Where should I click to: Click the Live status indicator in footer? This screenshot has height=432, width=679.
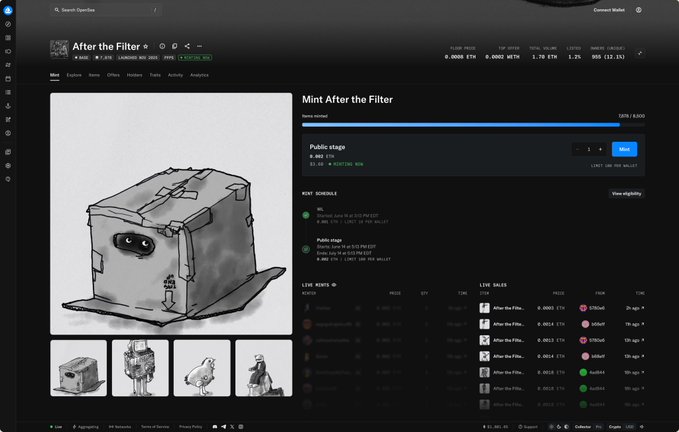pyautogui.click(x=56, y=427)
